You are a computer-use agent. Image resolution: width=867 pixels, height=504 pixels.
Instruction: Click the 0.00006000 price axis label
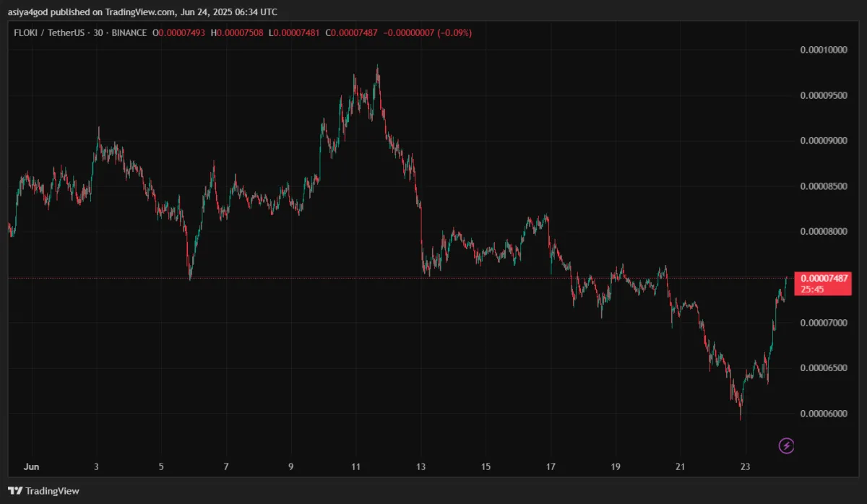click(x=824, y=414)
